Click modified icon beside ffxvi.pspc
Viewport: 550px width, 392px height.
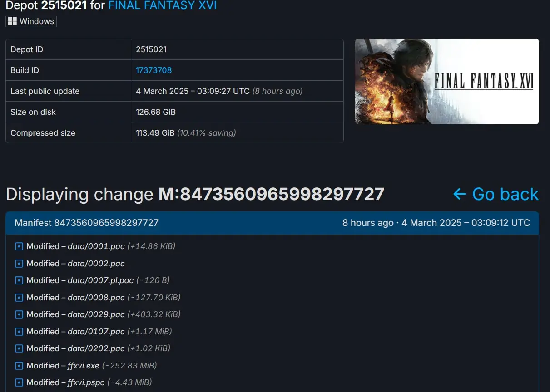click(19, 382)
